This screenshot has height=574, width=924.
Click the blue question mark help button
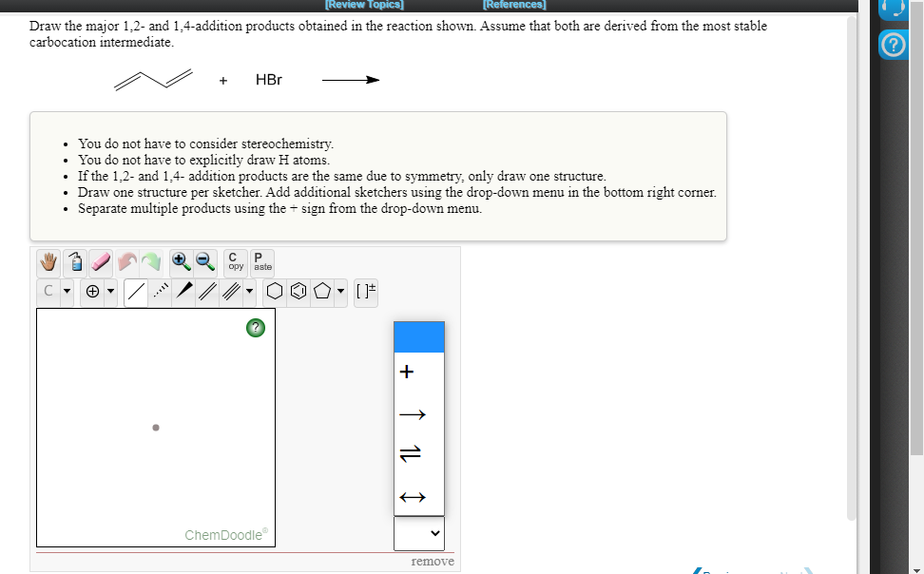coord(894,45)
